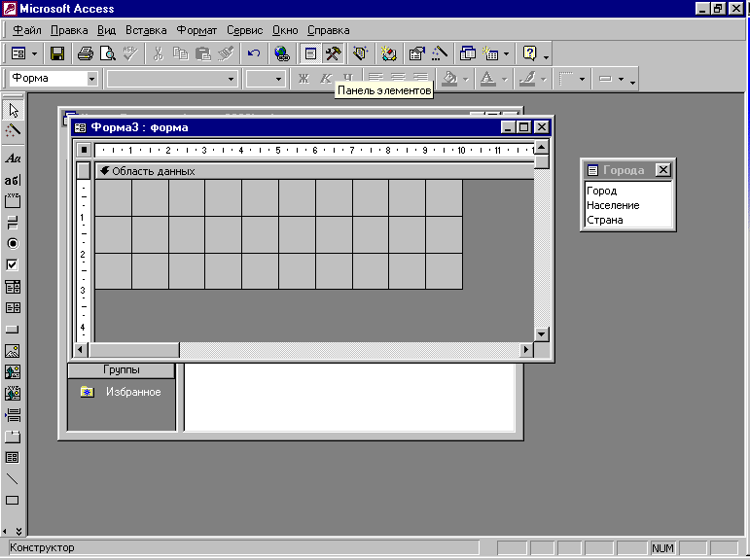The height and width of the screenshot is (560, 750).
Task: Open the Вид menu
Action: 106,30
